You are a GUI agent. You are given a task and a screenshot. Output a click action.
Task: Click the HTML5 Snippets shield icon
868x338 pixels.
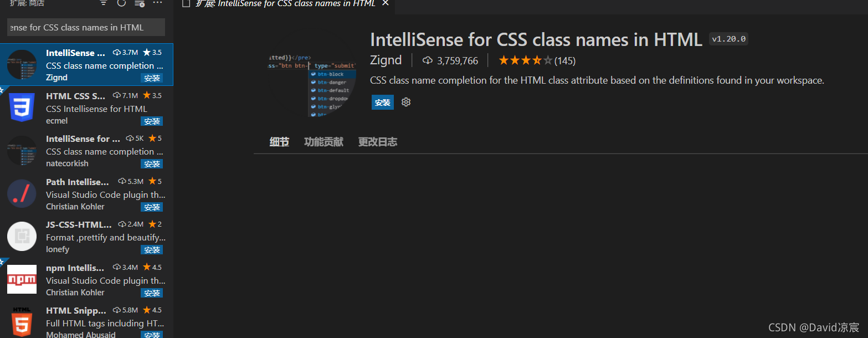point(22,322)
